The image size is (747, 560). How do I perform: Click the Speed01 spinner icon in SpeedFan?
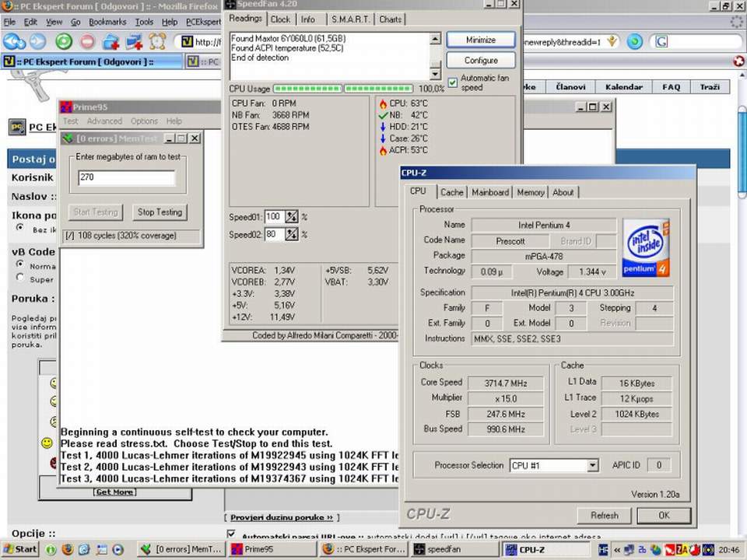point(292,217)
